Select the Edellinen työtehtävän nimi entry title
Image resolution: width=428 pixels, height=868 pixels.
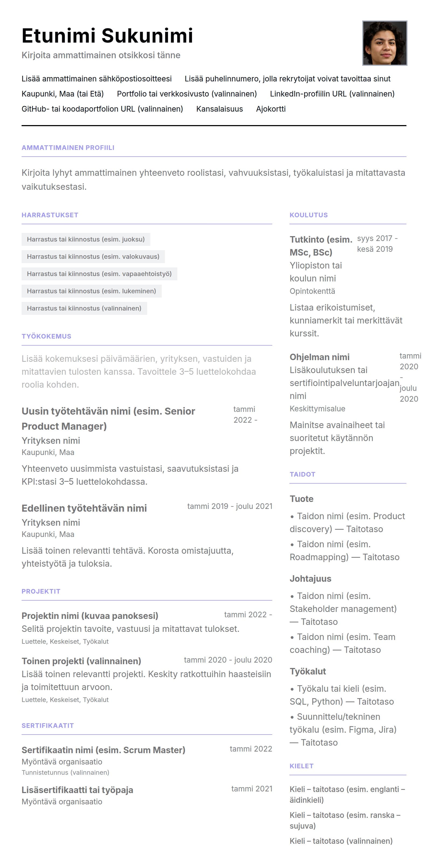coord(84,508)
